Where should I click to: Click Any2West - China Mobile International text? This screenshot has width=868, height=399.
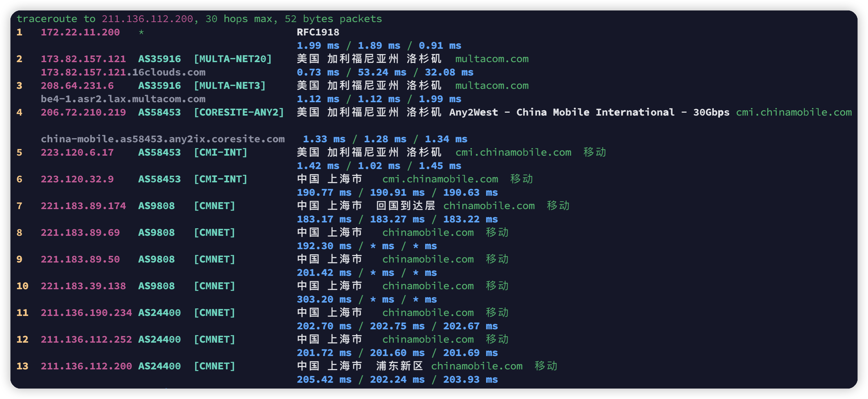pyautogui.click(x=562, y=112)
